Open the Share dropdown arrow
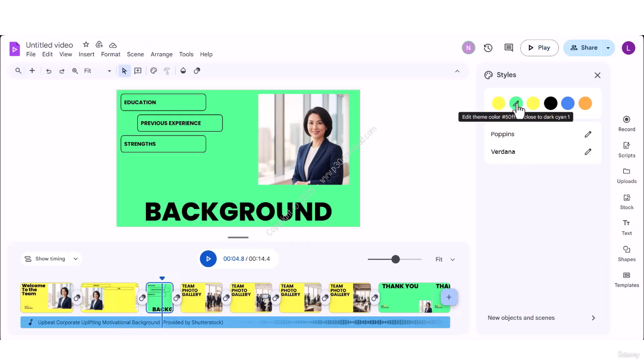644x362 pixels. coord(608,48)
